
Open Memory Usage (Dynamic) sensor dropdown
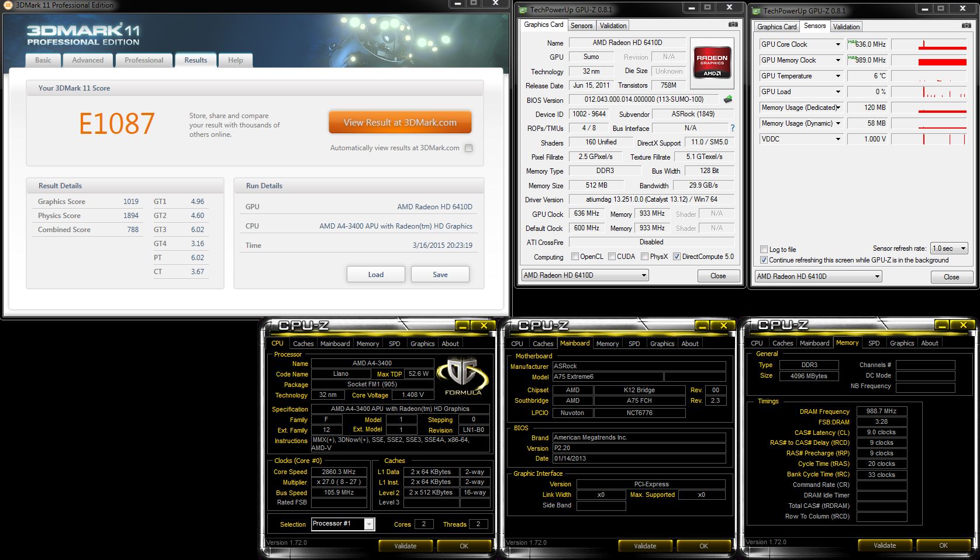pos(837,123)
